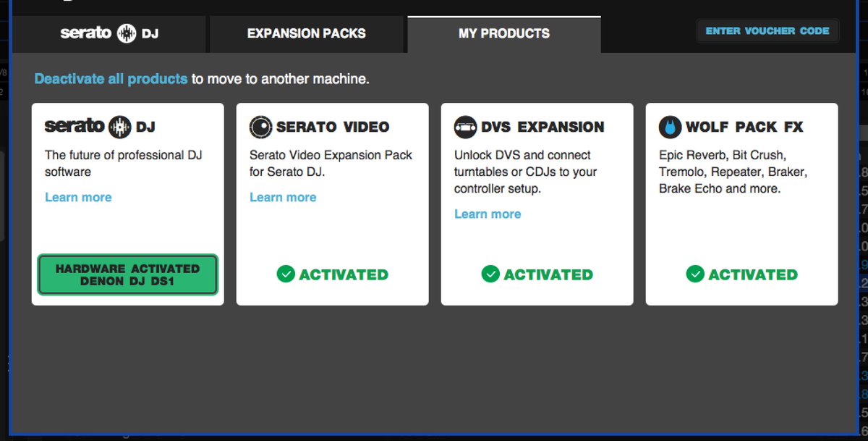
Task: Select the DVS EXPANSION card title
Action: pyautogui.click(x=542, y=127)
